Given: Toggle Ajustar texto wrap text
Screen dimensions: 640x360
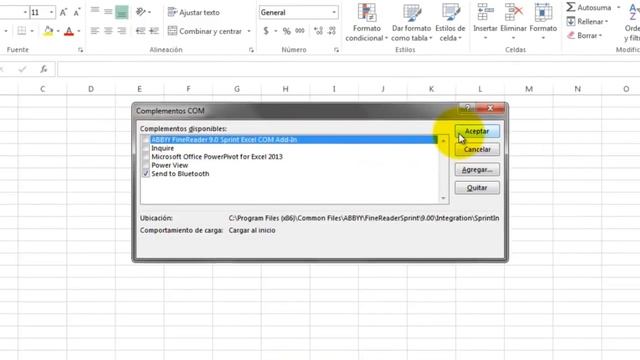Looking at the screenshot, I should (x=194, y=12).
